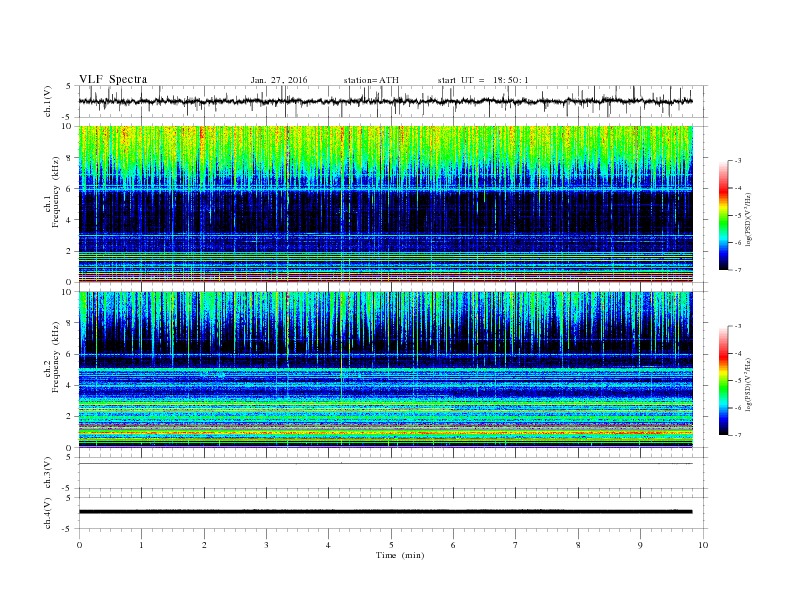The image size is (792, 612).
Task: Click time axis tick label "3"
Action: point(266,545)
